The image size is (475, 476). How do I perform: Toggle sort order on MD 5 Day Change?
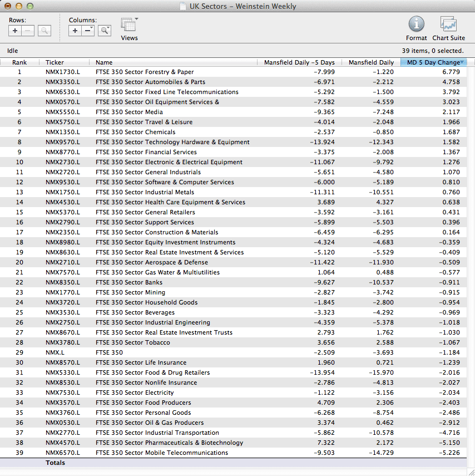coord(433,62)
